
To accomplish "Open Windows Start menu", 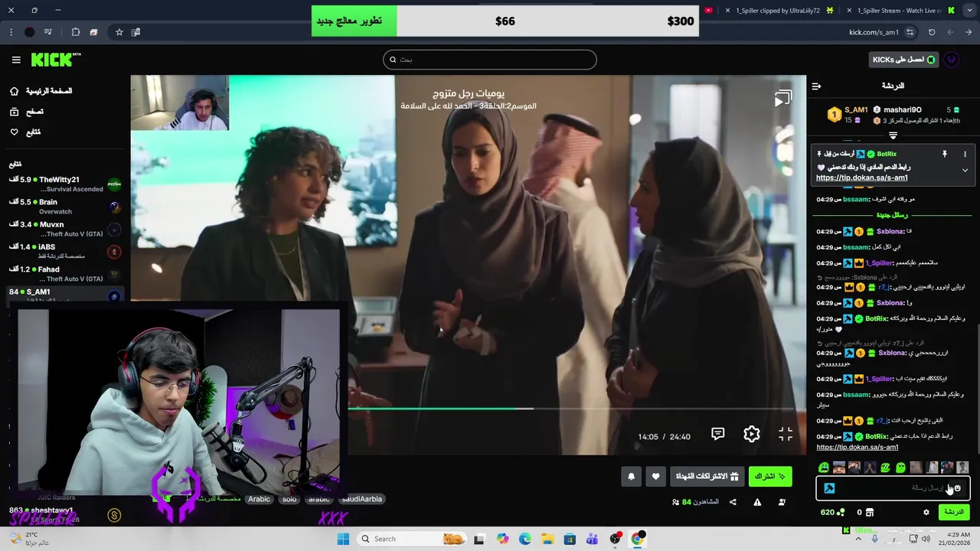I will [343, 539].
